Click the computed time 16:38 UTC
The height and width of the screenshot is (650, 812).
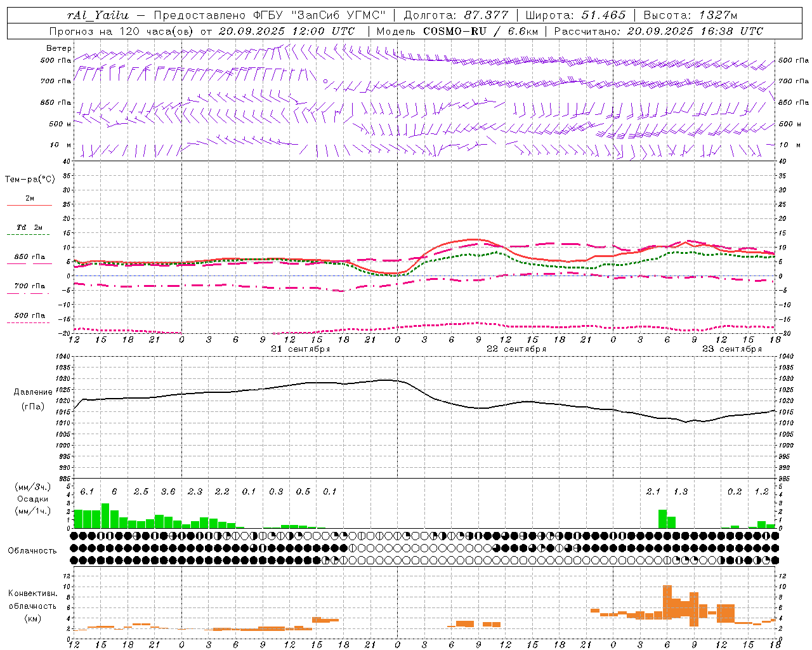731,31
